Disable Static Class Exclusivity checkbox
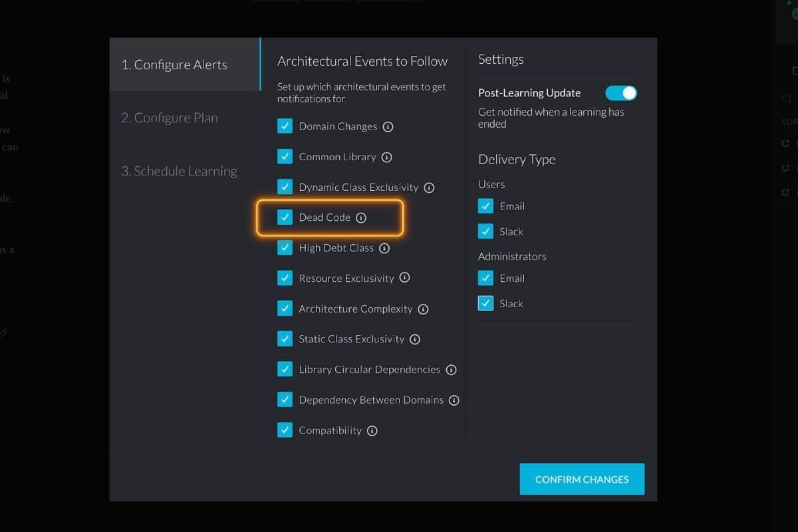Screen dimensions: 798x532 tap(285, 339)
